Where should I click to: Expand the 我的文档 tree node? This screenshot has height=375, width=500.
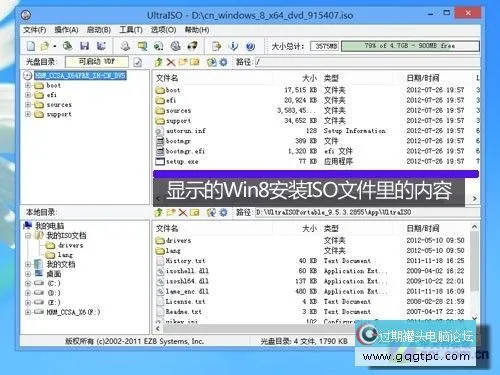(x=28, y=265)
